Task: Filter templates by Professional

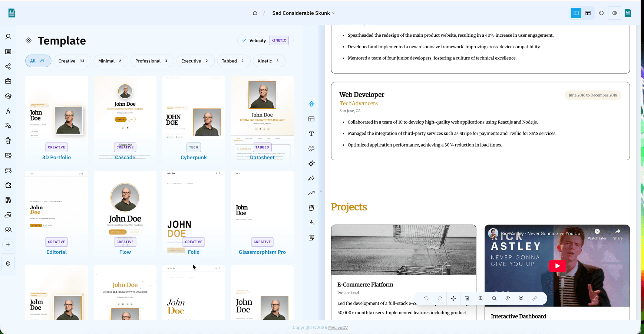Action: [x=152, y=61]
